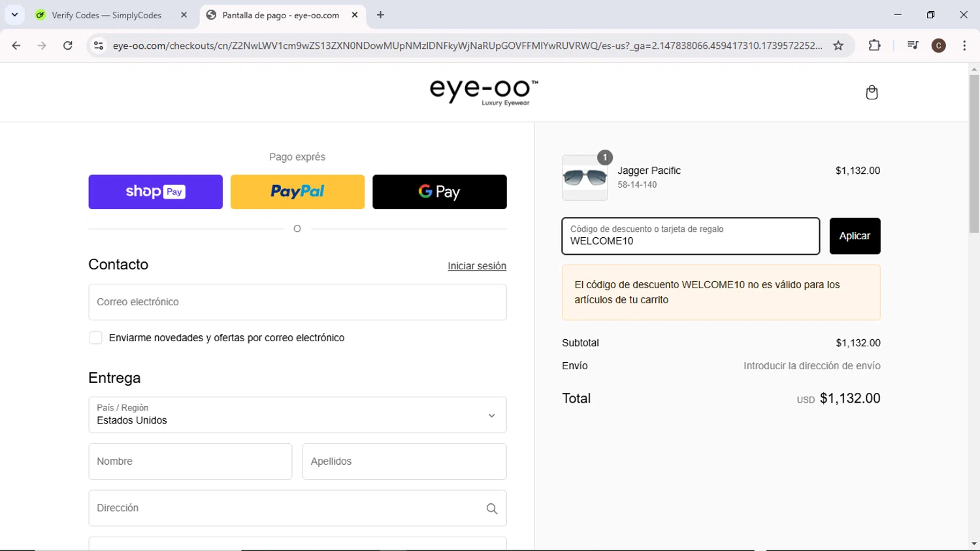The height and width of the screenshot is (551, 980).
Task: Click the Contacto heading
Action: tap(118, 265)
